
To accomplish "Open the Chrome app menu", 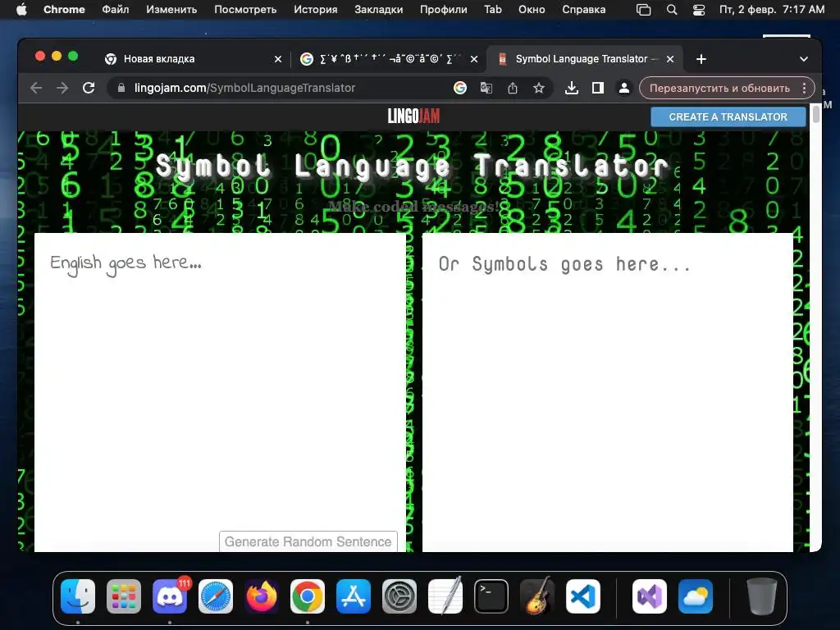I will click(x=64, y=9).
